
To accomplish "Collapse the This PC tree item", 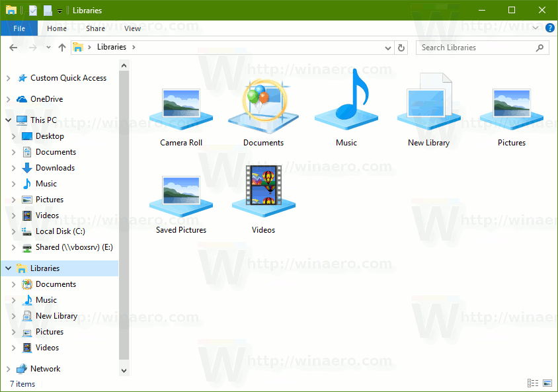I will click(8, 120).
